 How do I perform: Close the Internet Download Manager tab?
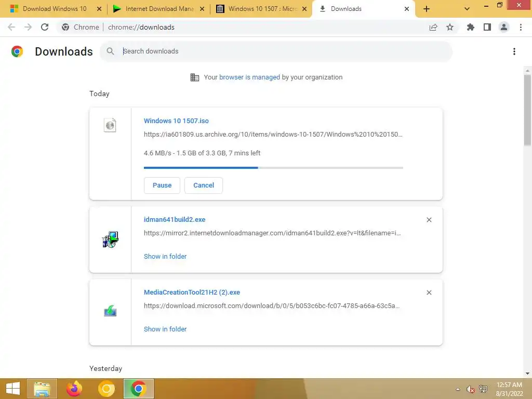202,9
